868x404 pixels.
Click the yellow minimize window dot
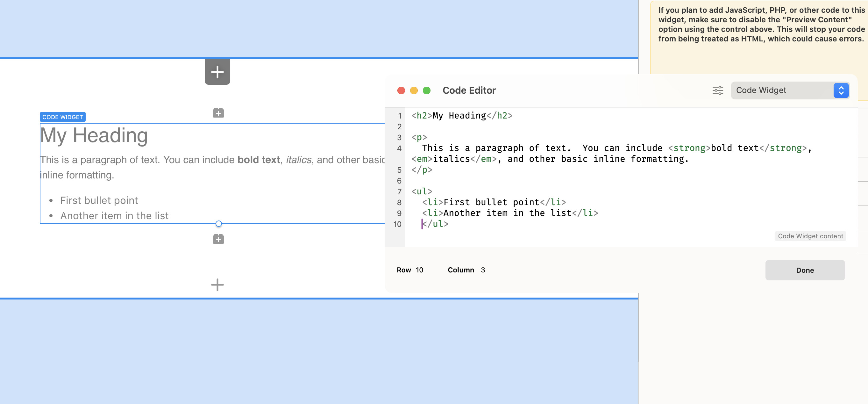(414, 90)
